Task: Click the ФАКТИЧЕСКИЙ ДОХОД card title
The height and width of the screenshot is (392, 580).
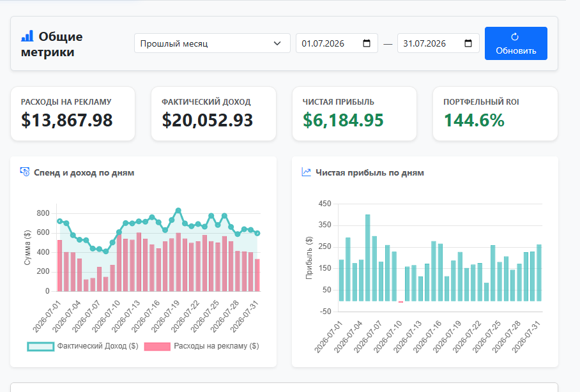Action: [x=206, y=102]
